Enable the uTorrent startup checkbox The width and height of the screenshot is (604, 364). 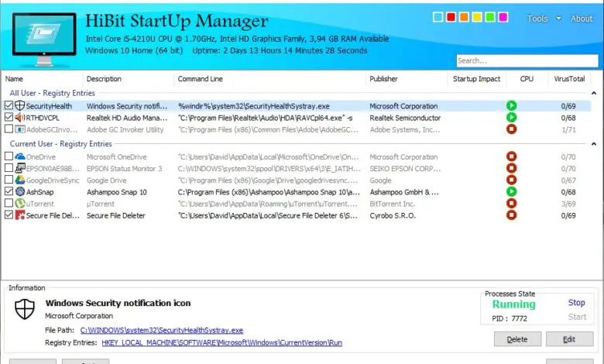click(9, 204)
